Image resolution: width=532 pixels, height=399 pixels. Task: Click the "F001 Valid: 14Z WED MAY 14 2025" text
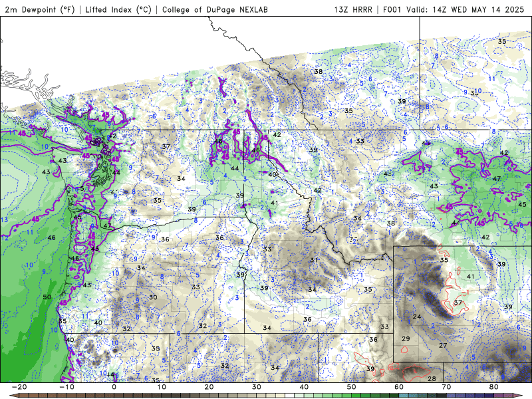click(x=454, y=9)
